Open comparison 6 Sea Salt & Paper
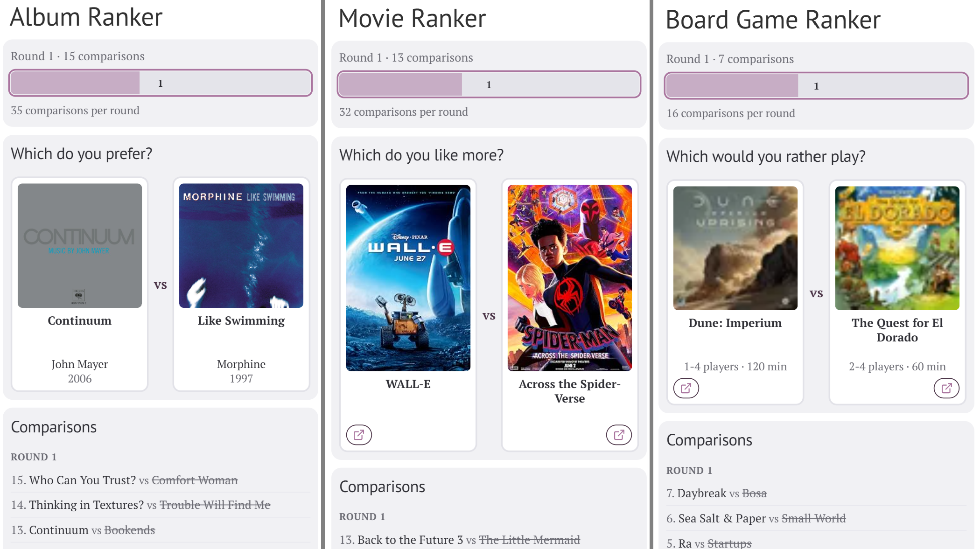The width and height of the screenshot is (980, 549). (x=817, y=518)
